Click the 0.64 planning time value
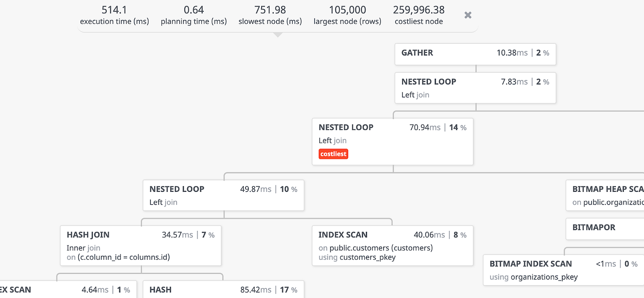This screenshot has width=644, height=298. (194, 10)
